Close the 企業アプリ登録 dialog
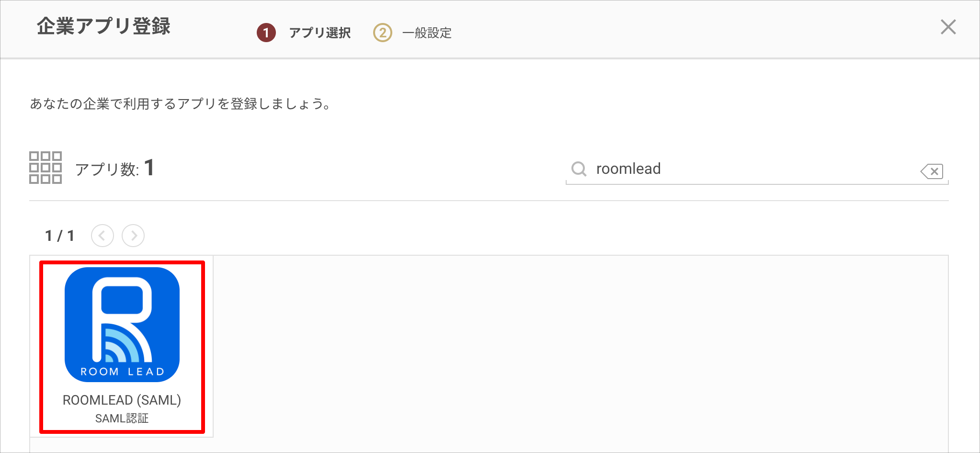 [948, 27]
